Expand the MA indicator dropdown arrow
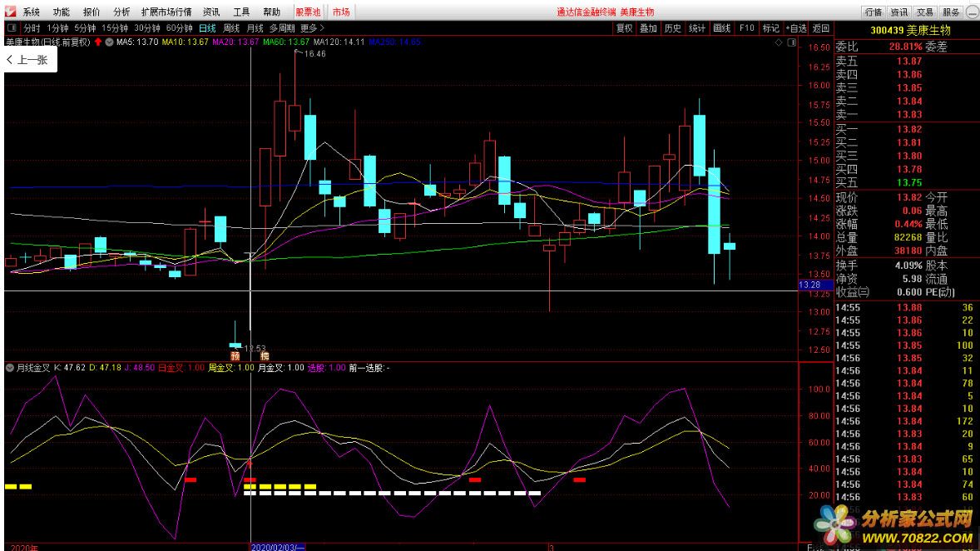 (x=109, y=42)
